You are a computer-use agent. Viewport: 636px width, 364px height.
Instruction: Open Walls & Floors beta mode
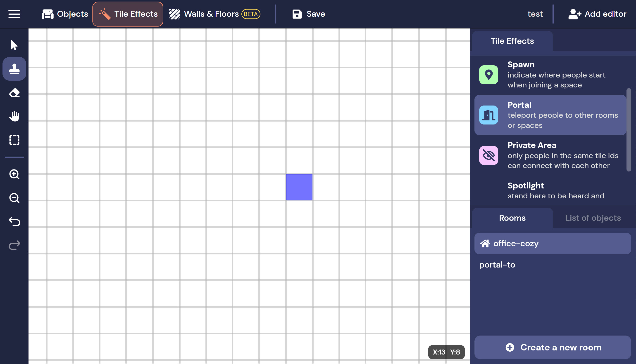(x=214, y=14)
